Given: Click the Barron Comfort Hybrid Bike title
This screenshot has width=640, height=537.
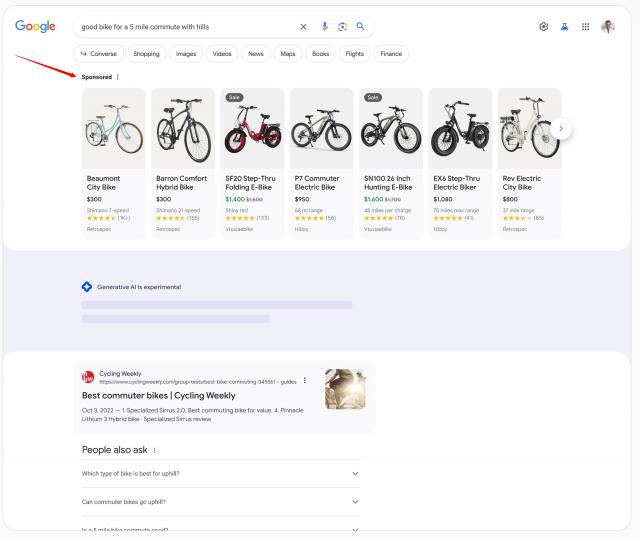Looking at the screenshot, I should (182, 183).
